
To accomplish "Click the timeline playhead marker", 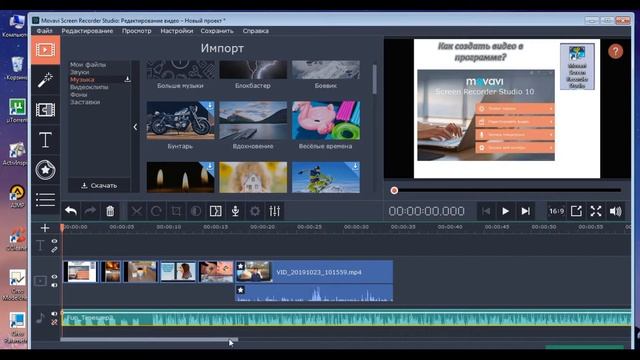I will [62, 227].
